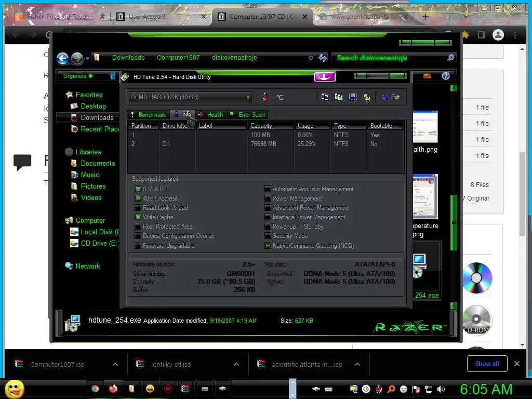Toggle the Security Mode checkbox

click(x=268, y=236)
